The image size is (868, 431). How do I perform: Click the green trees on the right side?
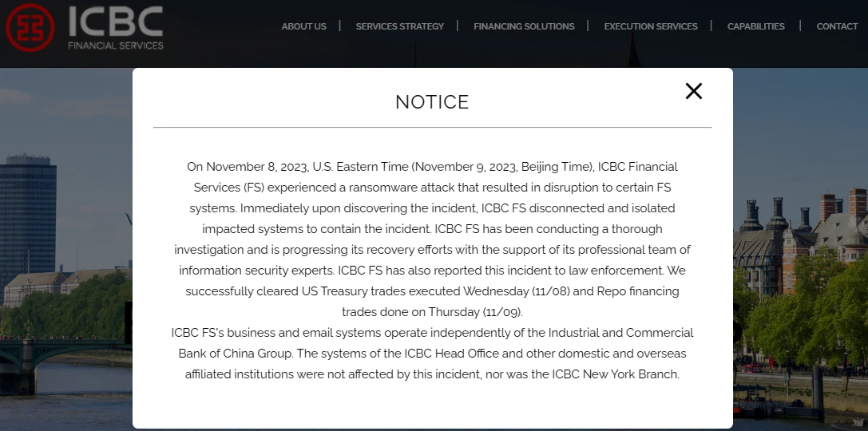click(x=807, y=319)
